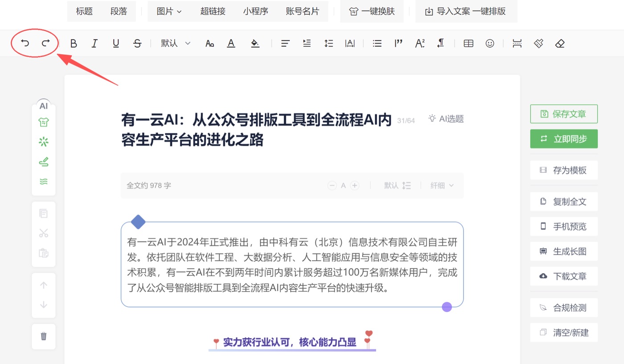This screenshot has height=364, width=624.
Task: Click 手机预览 to preview on phone
Action: pyautogui.click(x=564, y=226)
